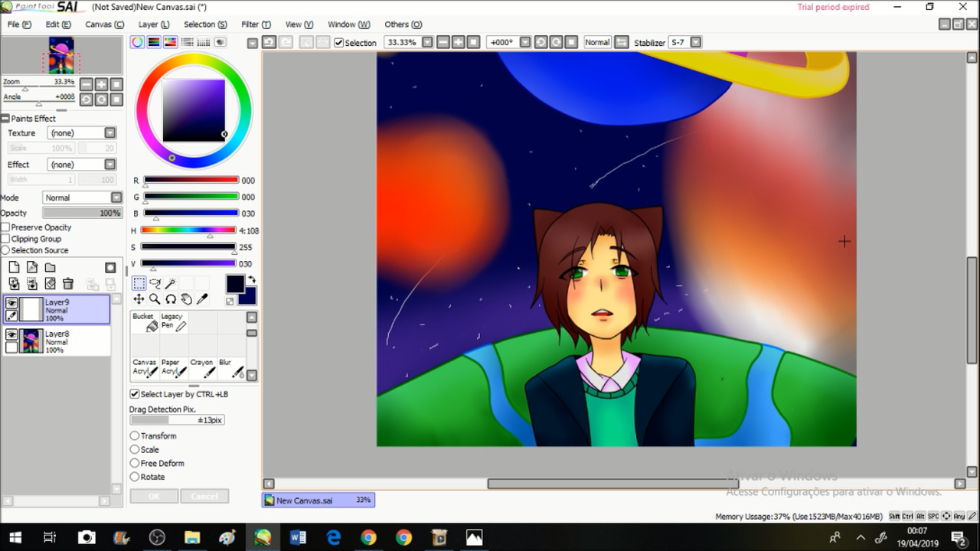Open the Stabilizer S-7 dropdown
Image resolution: width=980 pixels, height=551 pixels.
coord(696,42)
